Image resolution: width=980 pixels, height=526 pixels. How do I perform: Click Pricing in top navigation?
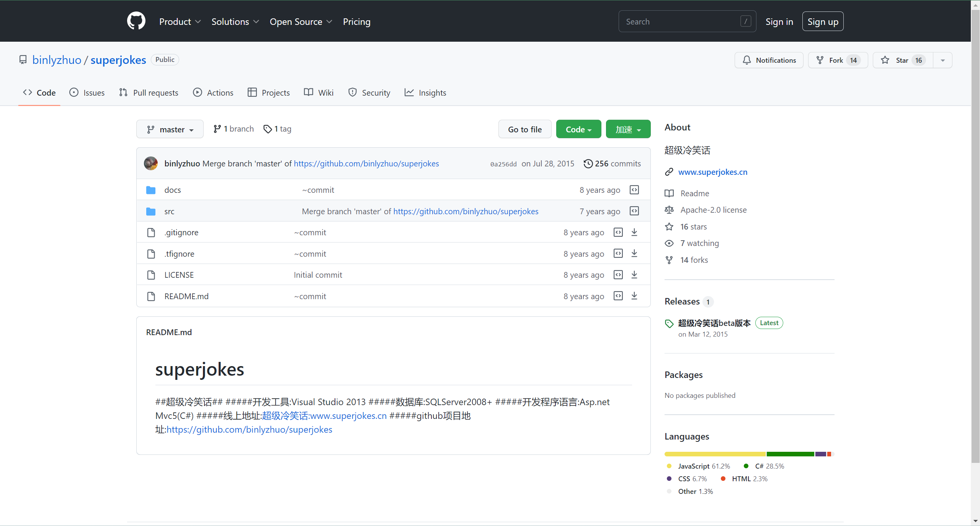point(356,22)
